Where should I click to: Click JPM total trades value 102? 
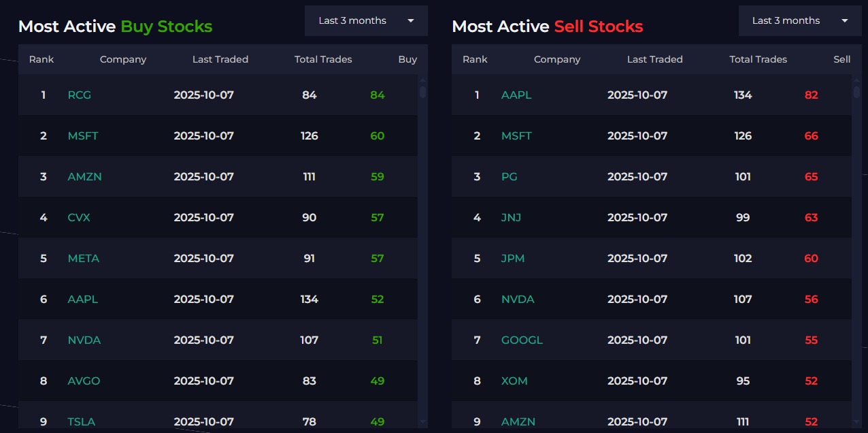[743, 258]
